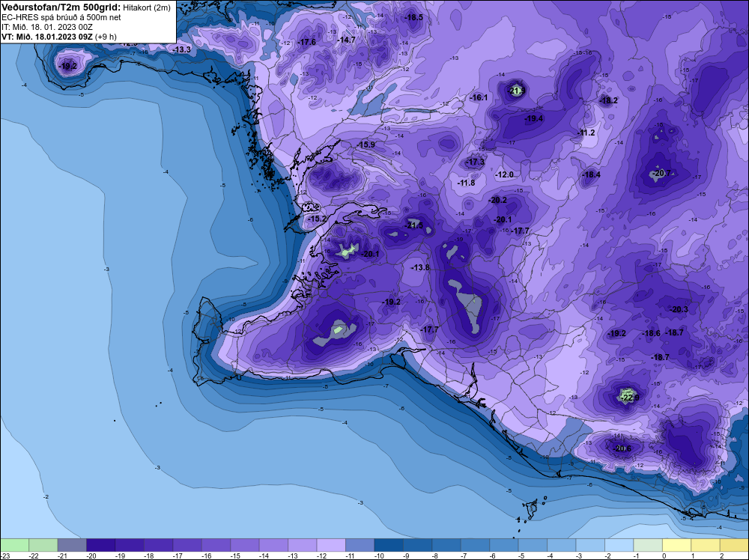The image size is (749, 560).
Task: Click the -20.6 temperature value
Action: (x=622, y=448)
